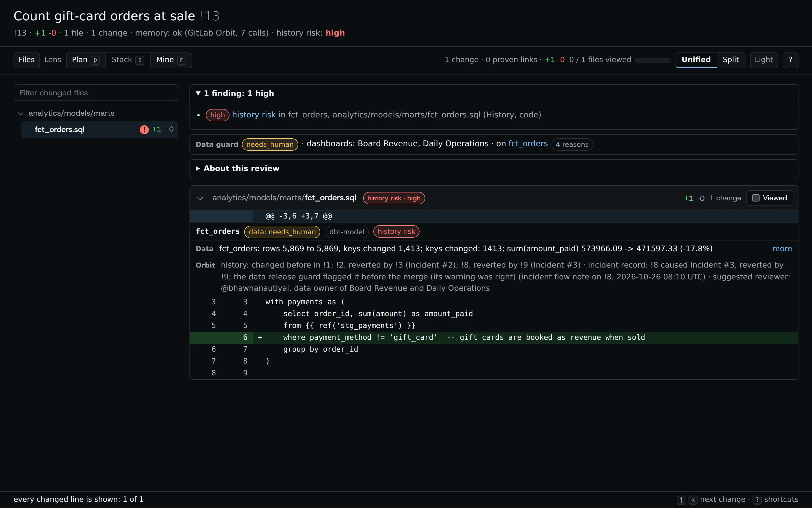Select fct_orders.sql in the file tree
The height and width of the screenshot is (508, 812).
click(100, 130)
